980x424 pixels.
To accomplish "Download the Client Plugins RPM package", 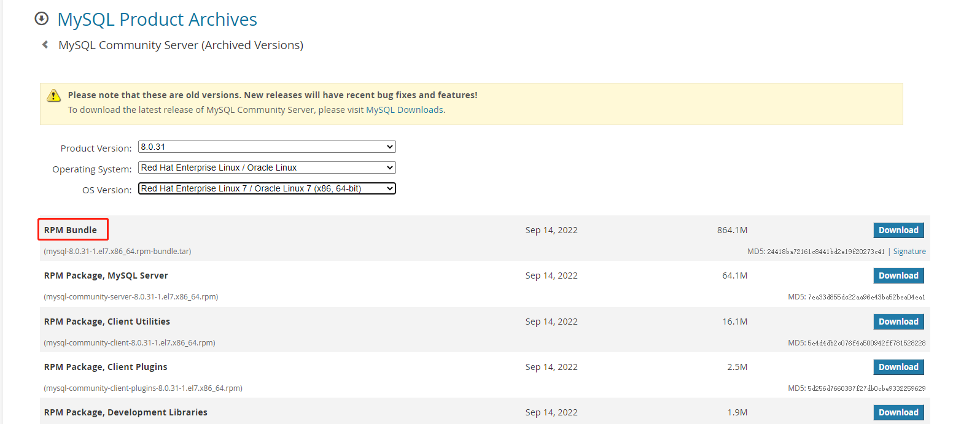I will tap(898, 367).
